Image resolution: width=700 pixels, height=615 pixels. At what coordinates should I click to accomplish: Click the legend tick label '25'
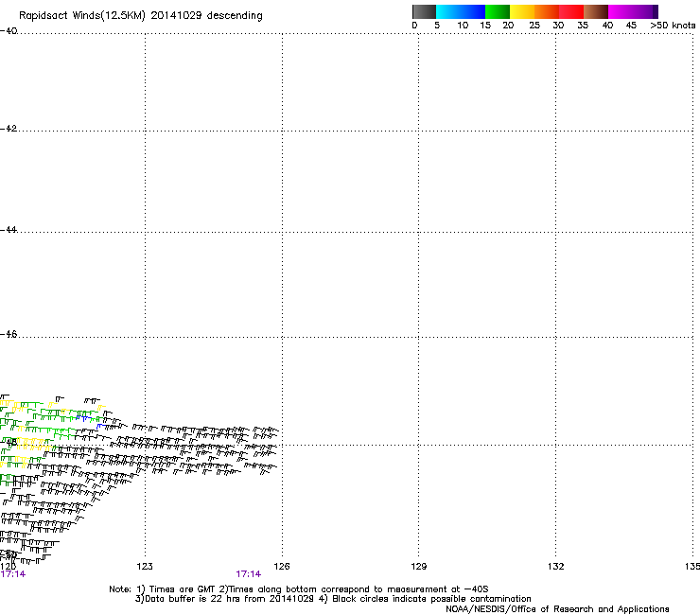pyautogui.click(x=534, y=26)
